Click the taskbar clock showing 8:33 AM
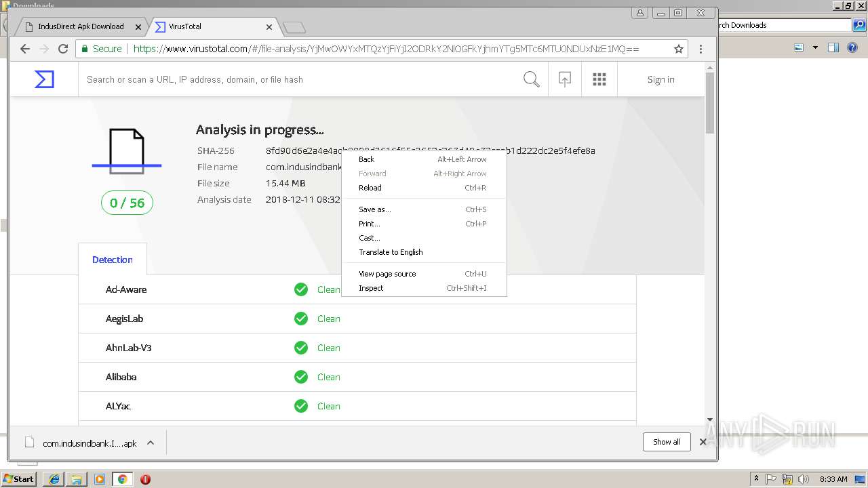This screenshot has width=868, height=488. [x=833, y=479]
